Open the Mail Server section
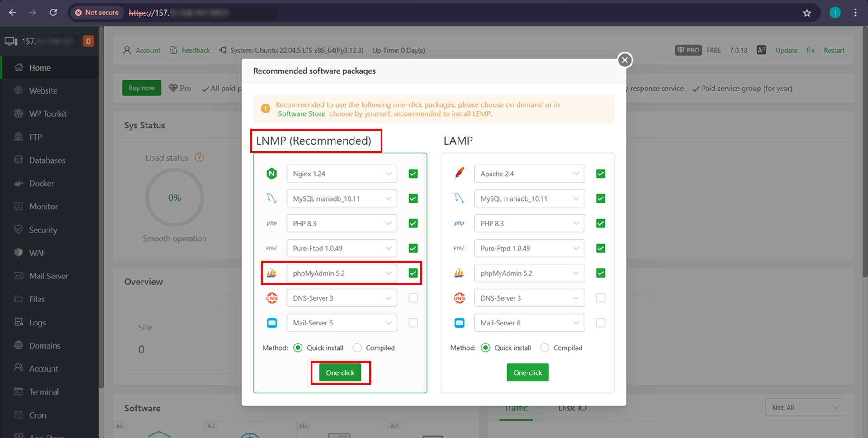Image resolution: width=868 pixels, height=438 pixels. point(48,276)
